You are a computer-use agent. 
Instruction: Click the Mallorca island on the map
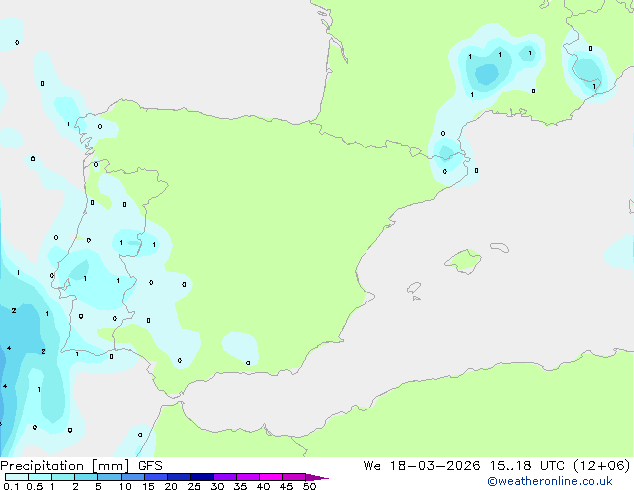click(463, 261)
